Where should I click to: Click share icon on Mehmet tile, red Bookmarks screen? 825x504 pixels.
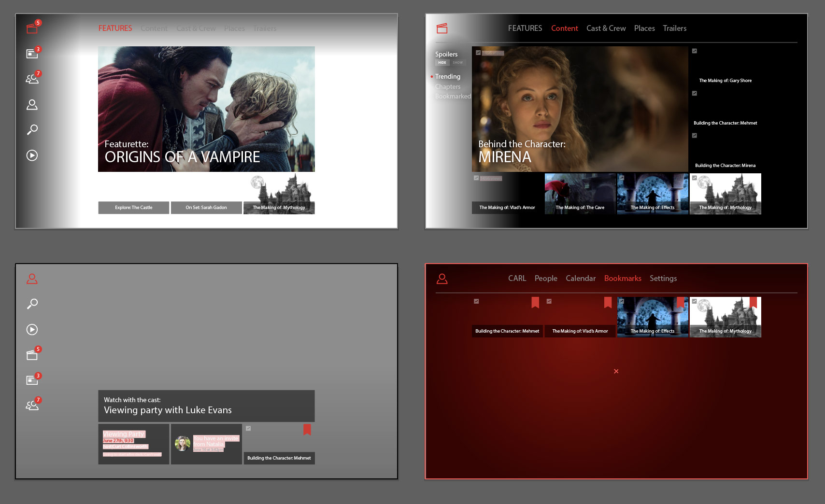pos(476,301)
